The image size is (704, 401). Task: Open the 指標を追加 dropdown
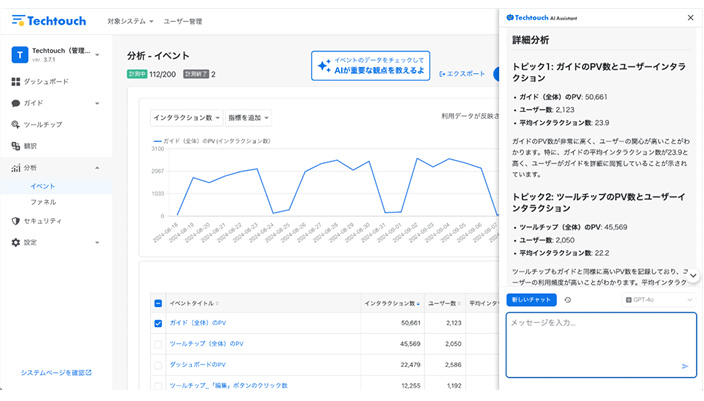(249, 118)
